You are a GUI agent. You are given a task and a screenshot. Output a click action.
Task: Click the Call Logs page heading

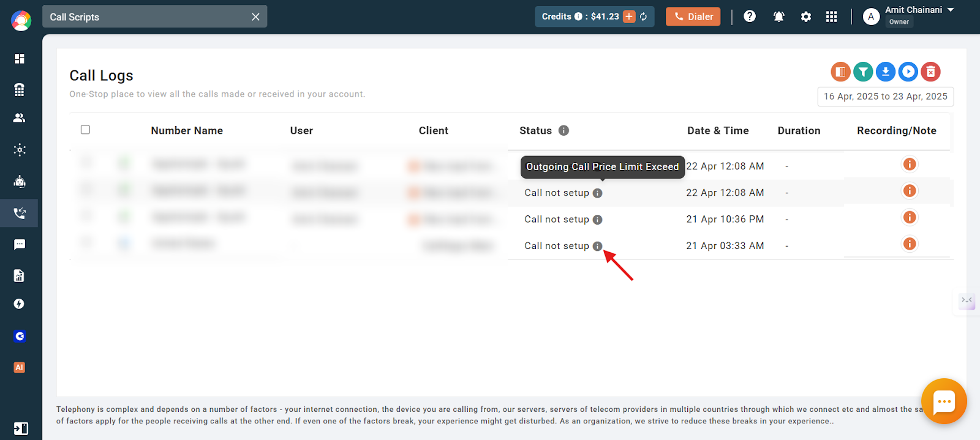(x=102, y=75)
